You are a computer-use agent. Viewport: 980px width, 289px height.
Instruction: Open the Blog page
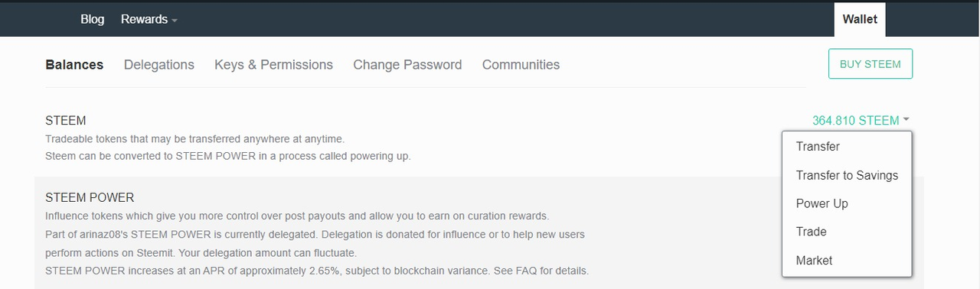point(92,19)
